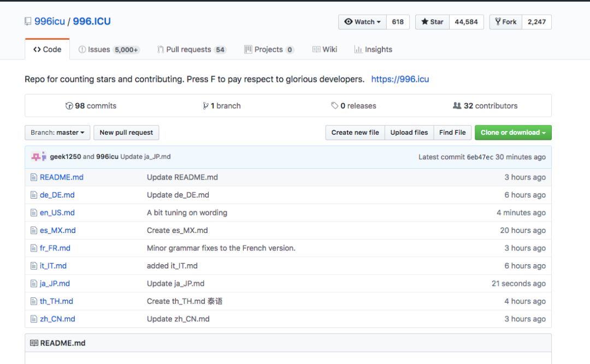Viewport: 590px width, 364px height.
Task: Open the Watch notifications dropdown
Action: (x=363, y=22)
